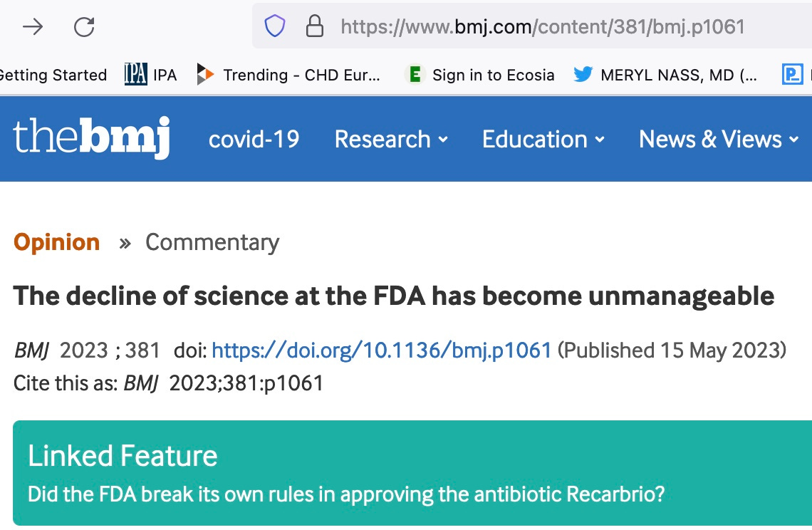Expand the Education dropdown menu
The width and height of the screenshot is (812, 530).
(543, 139)
